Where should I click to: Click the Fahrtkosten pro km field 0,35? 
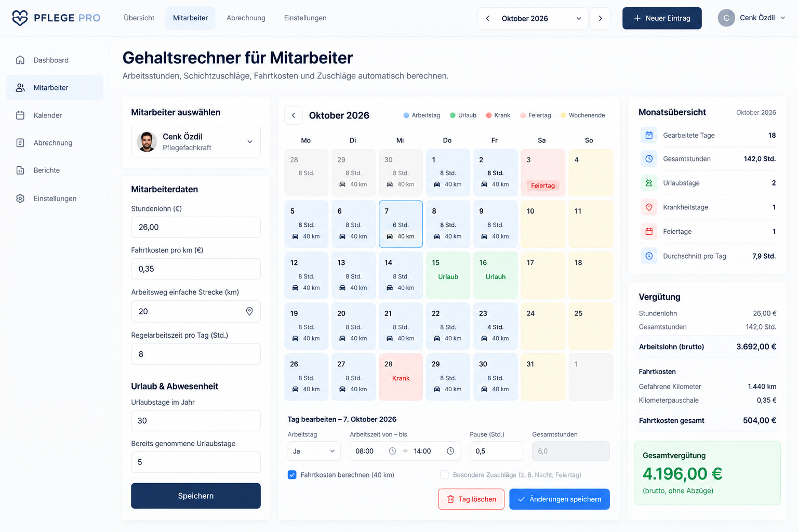coord(196,269)
